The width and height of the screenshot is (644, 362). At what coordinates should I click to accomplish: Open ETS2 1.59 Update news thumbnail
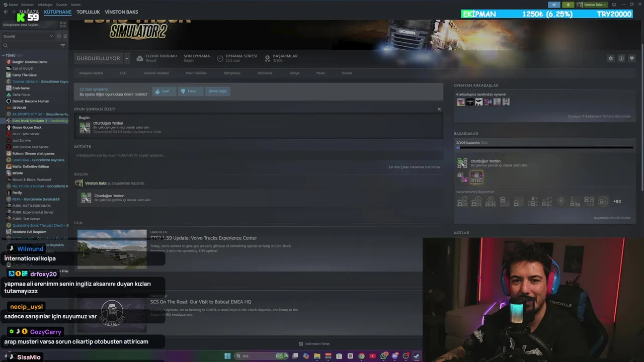click(x=112, y=249)
